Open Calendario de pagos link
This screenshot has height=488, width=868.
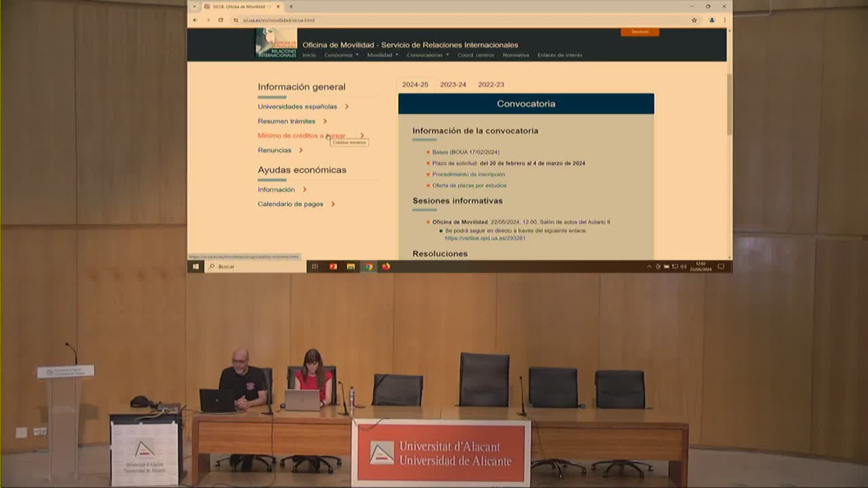pyautogui.click(x=291, y=204)
